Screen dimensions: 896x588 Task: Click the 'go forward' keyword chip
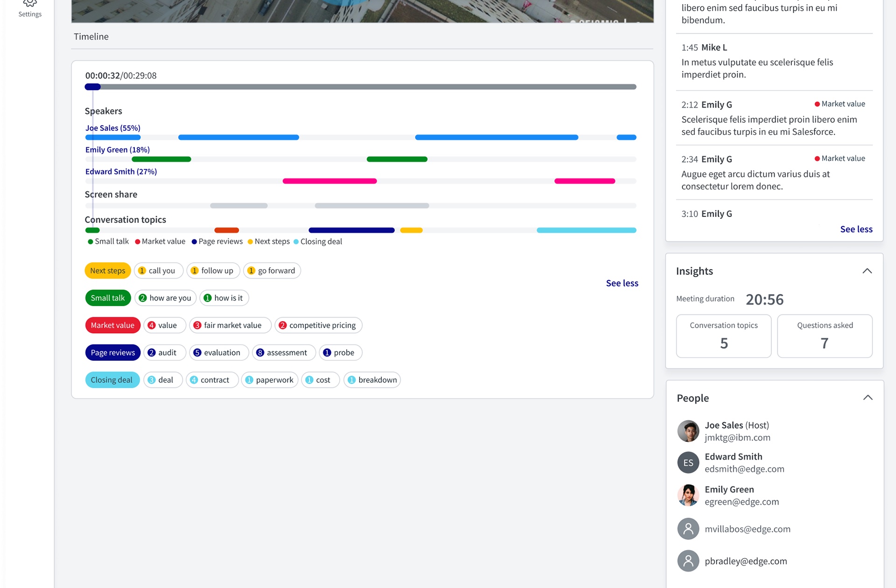272,271
